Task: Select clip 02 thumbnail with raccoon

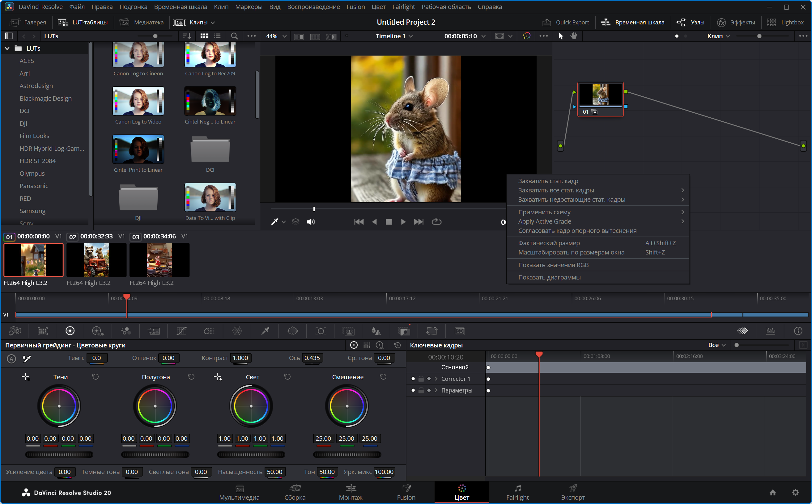Action: click(x=96, y=260)
